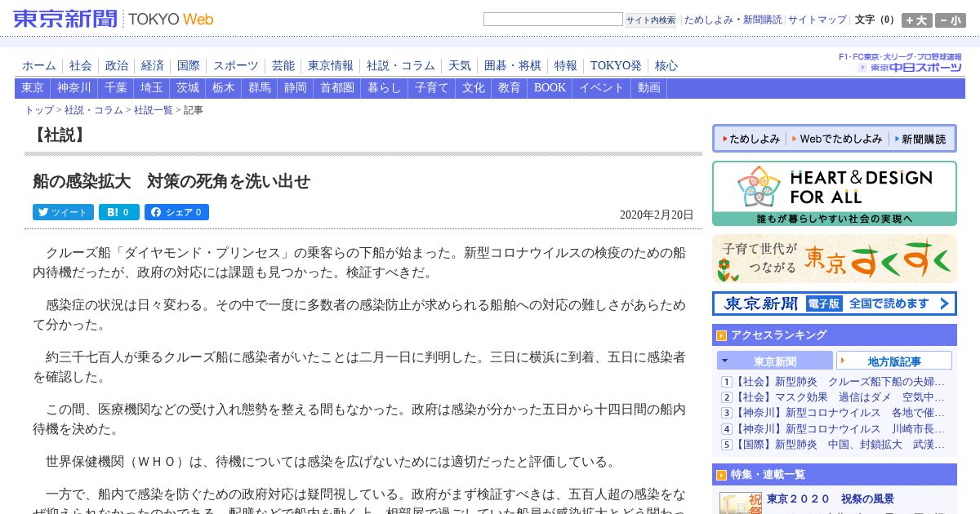
Task: Open ranking 5 中国、封鎖拡大 article
Action: 840,445
